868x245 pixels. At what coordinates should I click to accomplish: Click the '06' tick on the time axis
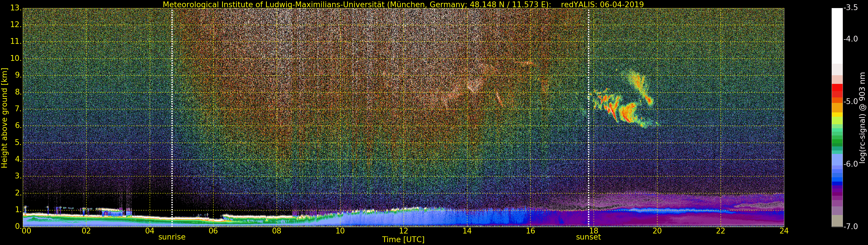[213, 231]
